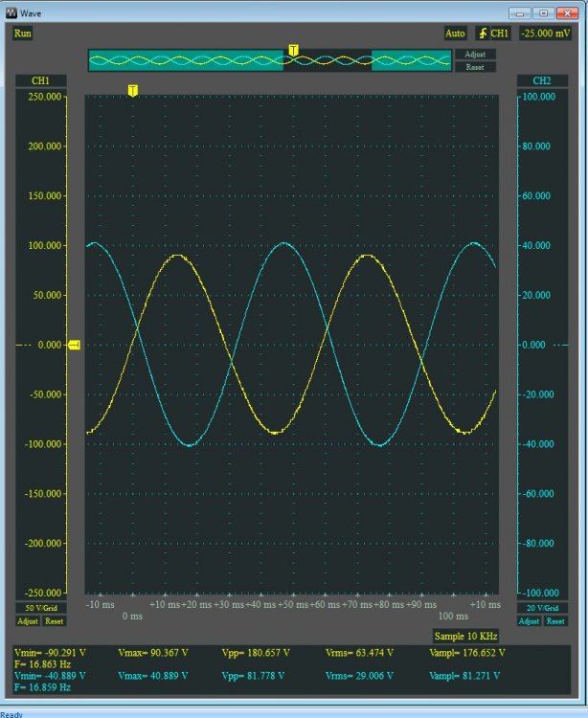Viewport: 588px width, 718px height.
Task: Open the CH2 20 V/Grid scale selector
Action: [x=542, y=608]
